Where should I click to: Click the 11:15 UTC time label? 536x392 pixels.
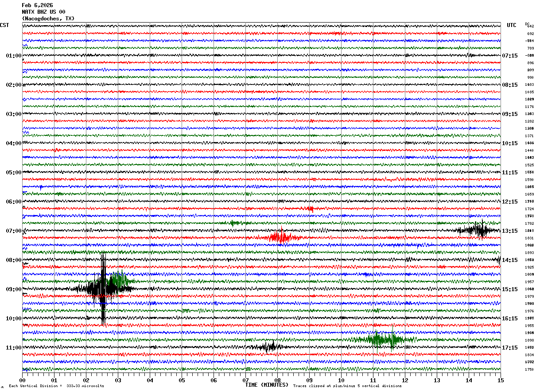point(510,173)
